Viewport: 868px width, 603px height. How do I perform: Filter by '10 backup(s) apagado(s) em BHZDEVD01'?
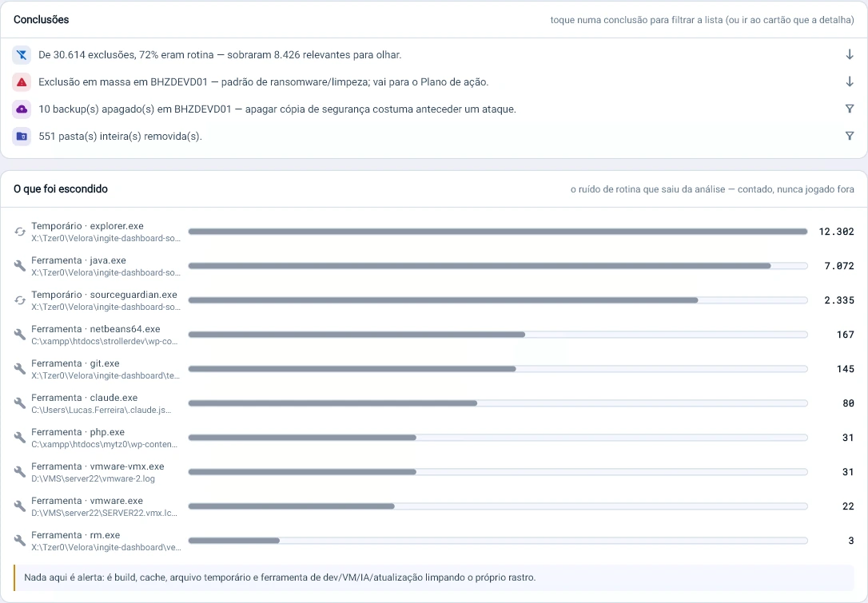click(x=433, y=109)
